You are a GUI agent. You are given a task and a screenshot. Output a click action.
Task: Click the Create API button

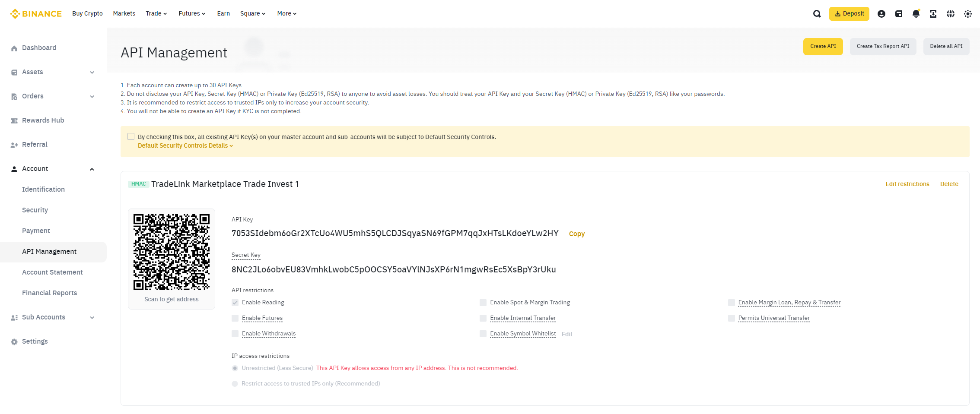coord(823,46)
